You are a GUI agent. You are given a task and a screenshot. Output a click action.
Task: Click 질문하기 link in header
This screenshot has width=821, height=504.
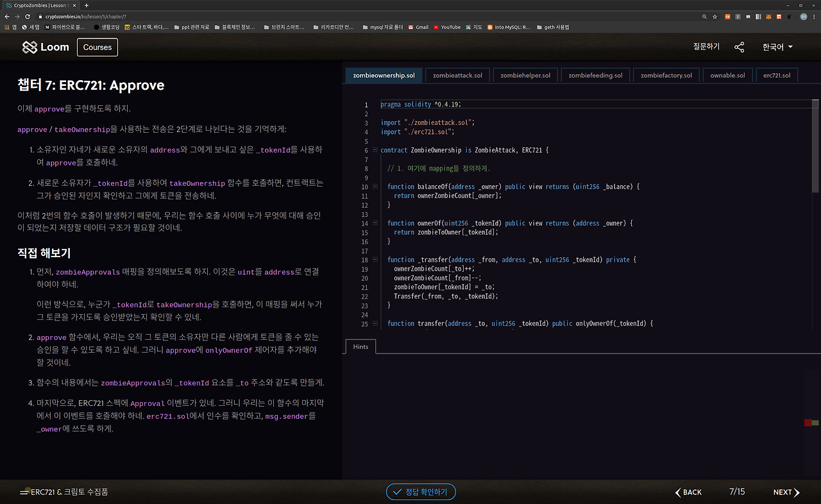tap(706, 47)
